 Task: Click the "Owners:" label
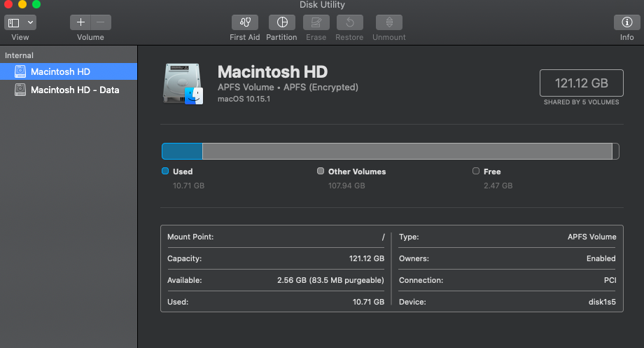coord(414,258)
